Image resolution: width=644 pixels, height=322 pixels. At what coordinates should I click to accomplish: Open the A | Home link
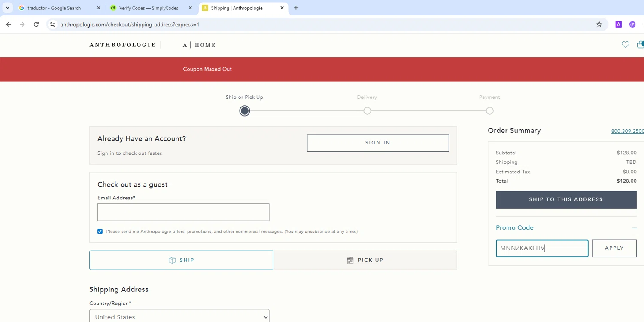(199, 45)
